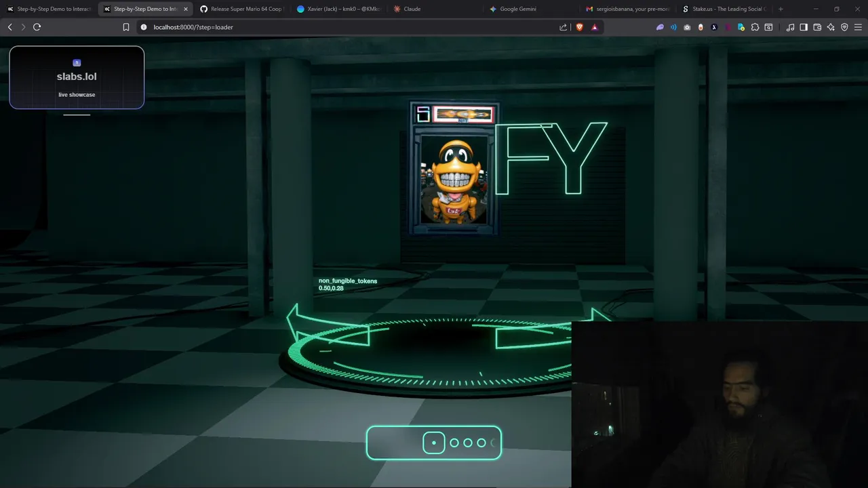Switch to the Xavier (Jack) tab

pyautogui.click(x=338, y=9)
